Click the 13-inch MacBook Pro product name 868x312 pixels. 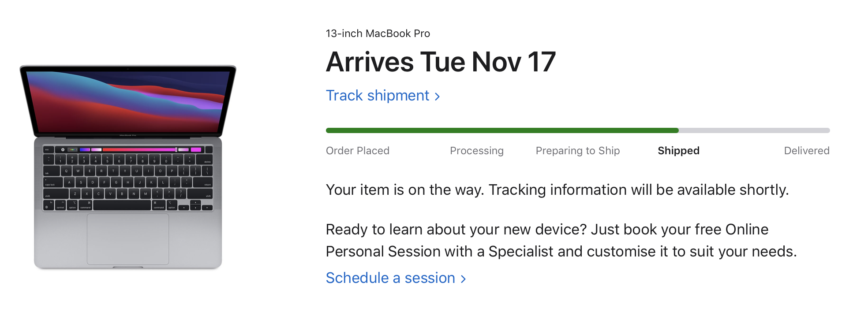[378, 33]
